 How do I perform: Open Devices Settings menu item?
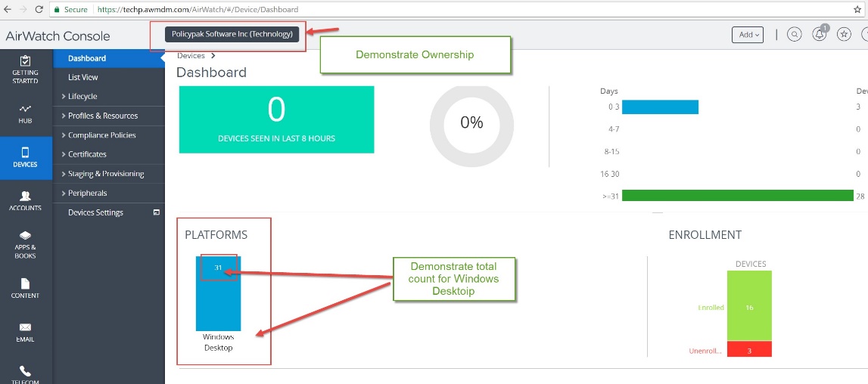(x=95, y=212)
